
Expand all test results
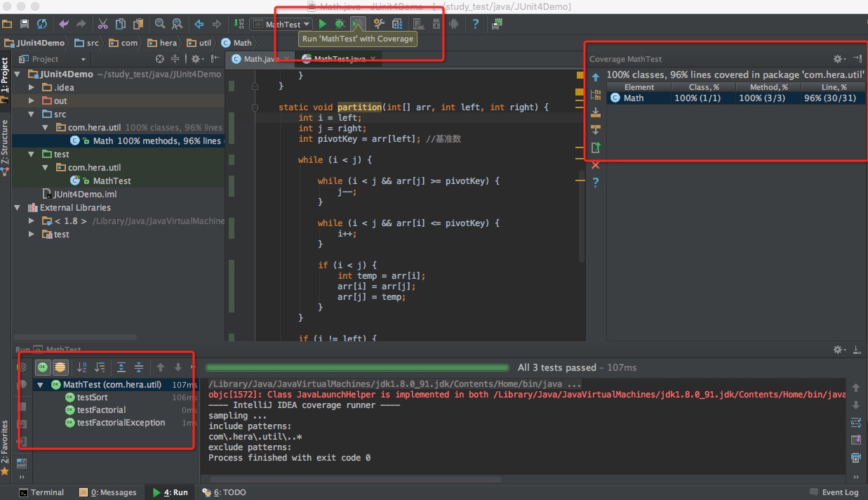coord(121,367)
